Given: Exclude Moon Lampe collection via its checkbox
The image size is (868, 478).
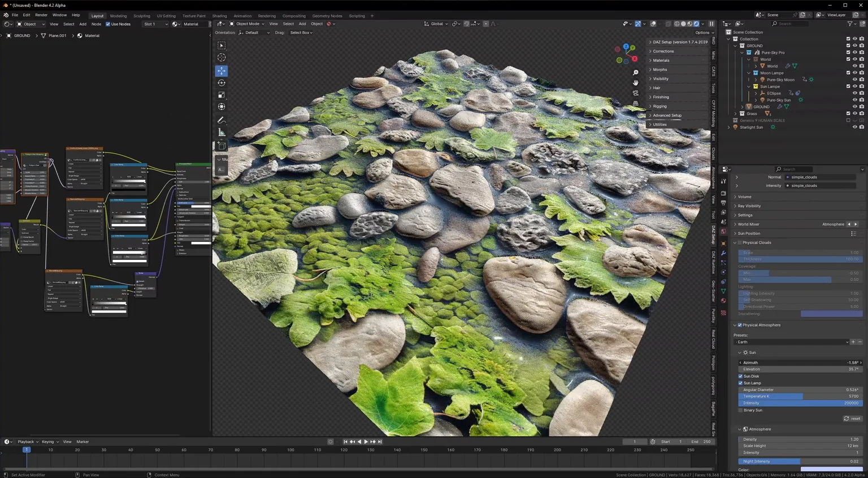Looking at the screenshot, I should [x=848, y=73].
